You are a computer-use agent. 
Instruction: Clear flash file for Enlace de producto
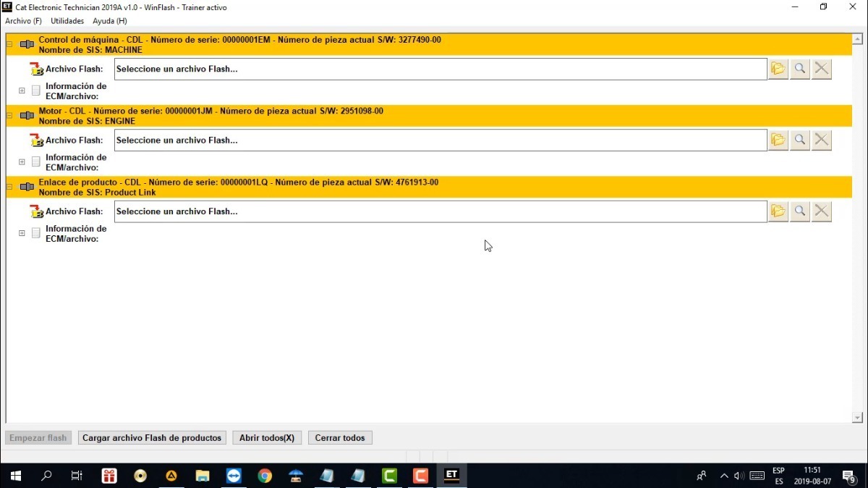click(821, 211)
